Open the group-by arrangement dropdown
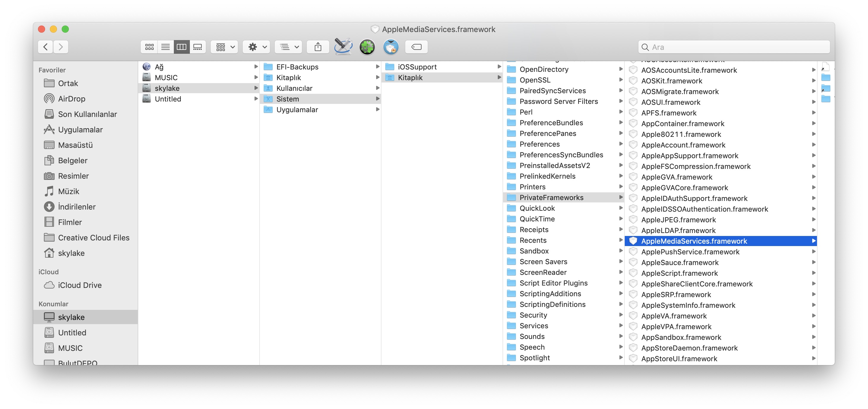This screenshot has width=868, height=409. pyautogui.click(x=225, y=47)
